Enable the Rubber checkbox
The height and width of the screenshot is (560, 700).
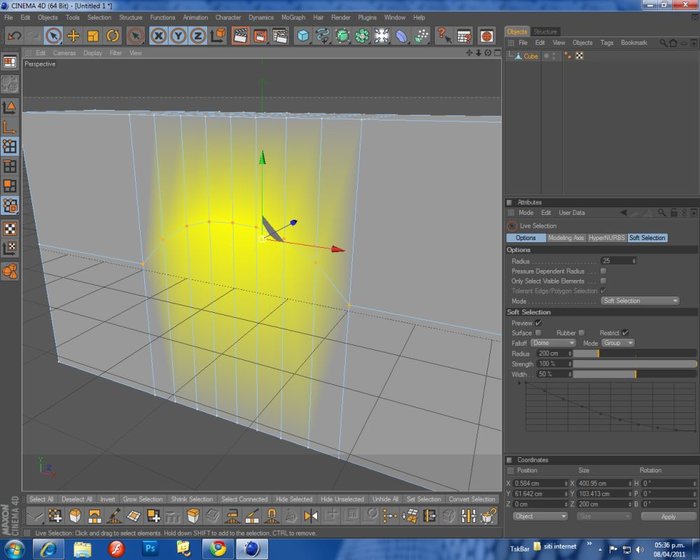click(581, 333)
